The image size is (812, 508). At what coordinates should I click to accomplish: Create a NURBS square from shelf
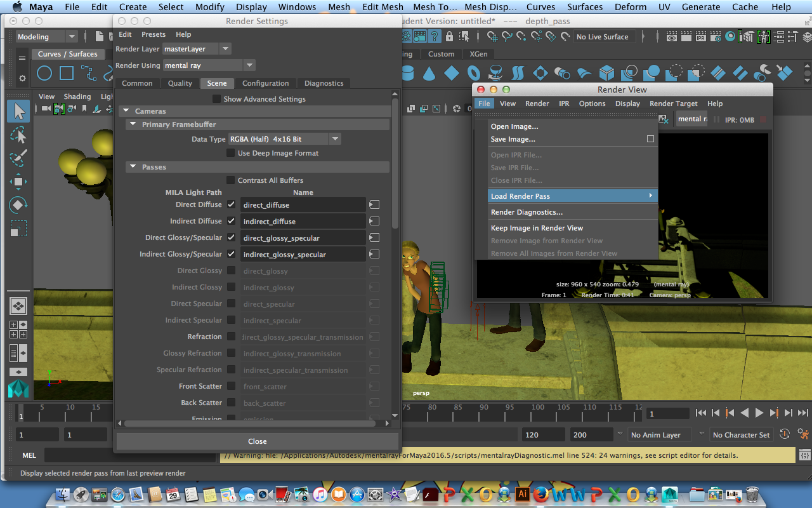[67, 73]
